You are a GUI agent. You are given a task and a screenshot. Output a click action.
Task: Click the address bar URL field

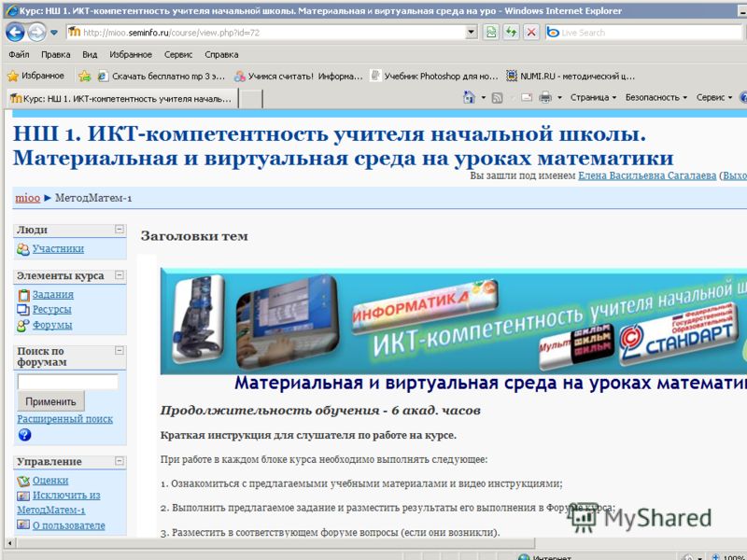265,33
